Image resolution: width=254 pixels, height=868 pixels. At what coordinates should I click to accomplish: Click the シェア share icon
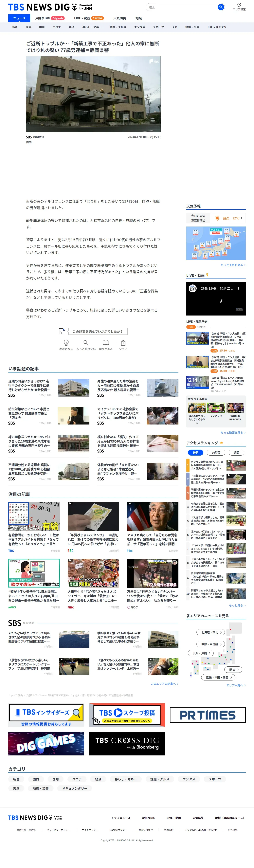[x=123, y=343]
